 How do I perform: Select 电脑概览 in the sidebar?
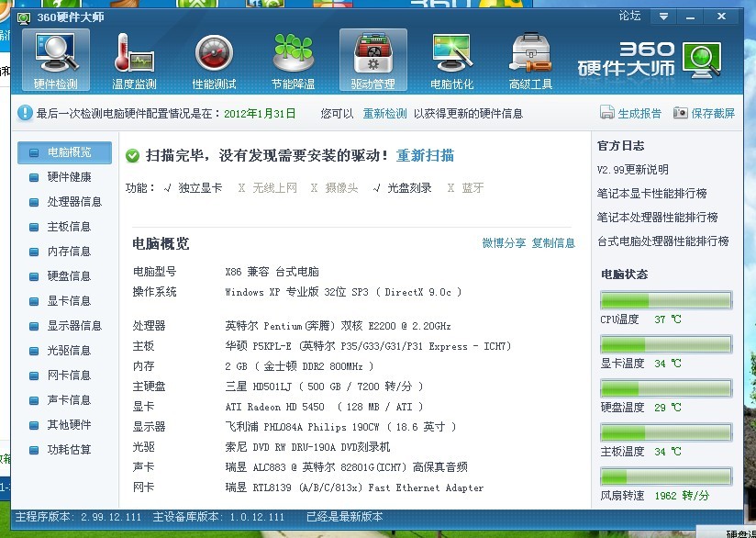coord(64,152)
